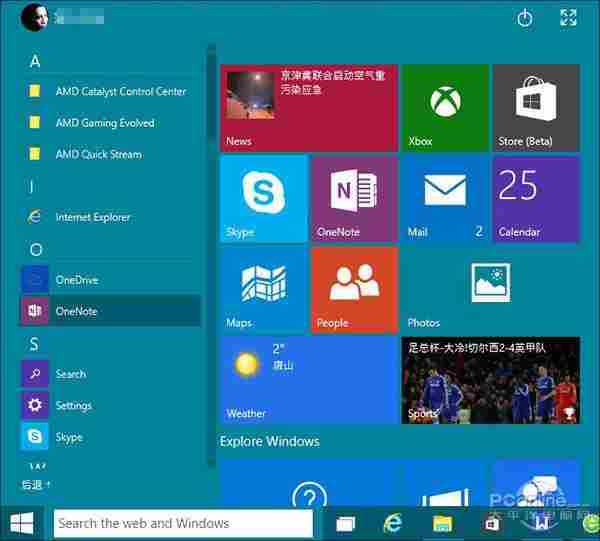Image resolution: width=600 pixels, height=541 pixels.
Task: Open the OneNote tile
Action: [x=354, y=199]
